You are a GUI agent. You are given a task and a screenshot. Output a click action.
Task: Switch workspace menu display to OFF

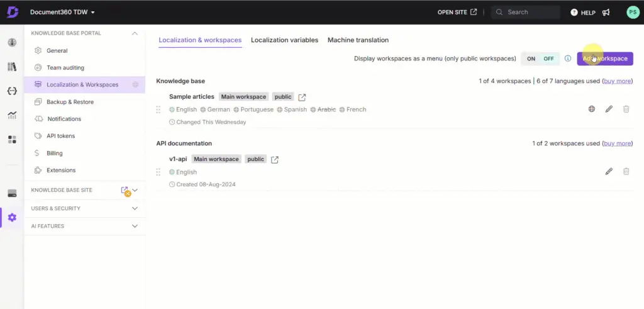[549, 59]
